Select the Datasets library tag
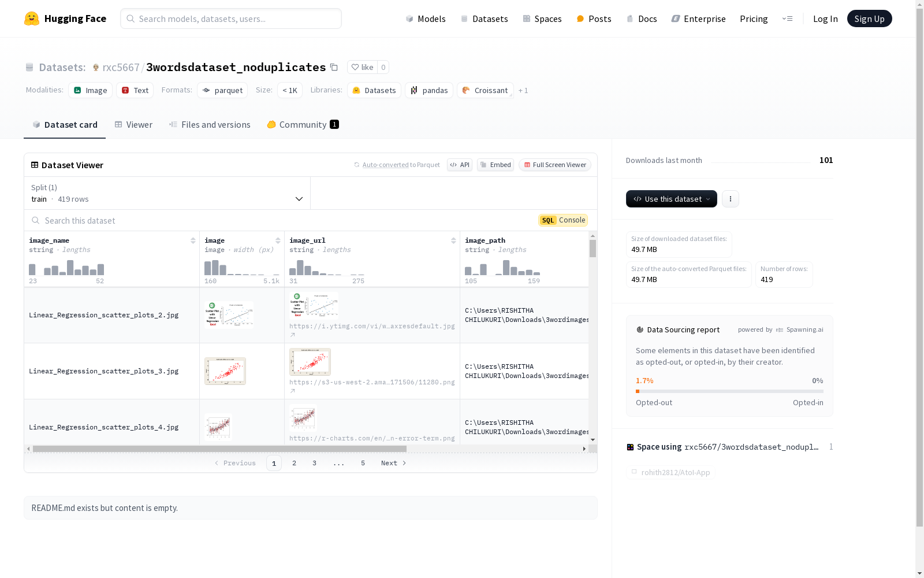 374,90
